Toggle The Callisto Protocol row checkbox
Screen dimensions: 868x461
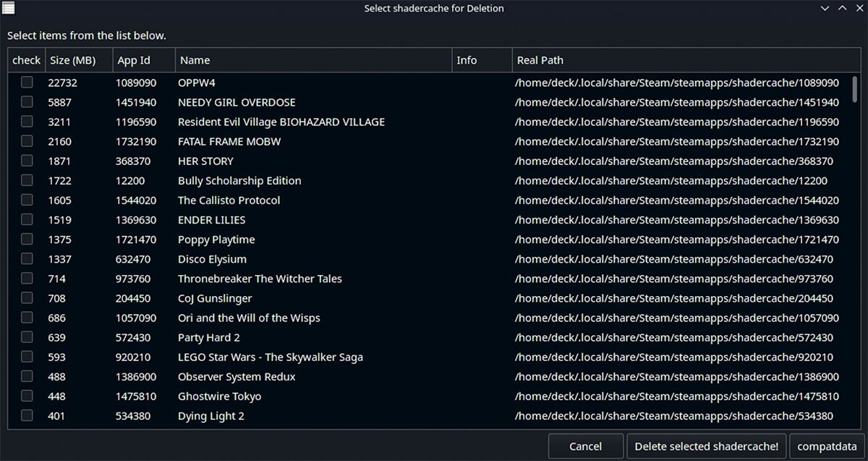[27, 200]
